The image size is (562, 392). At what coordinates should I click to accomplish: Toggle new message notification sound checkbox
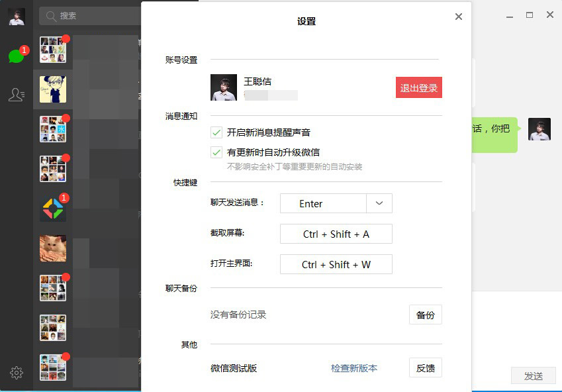tap(216, 132)
